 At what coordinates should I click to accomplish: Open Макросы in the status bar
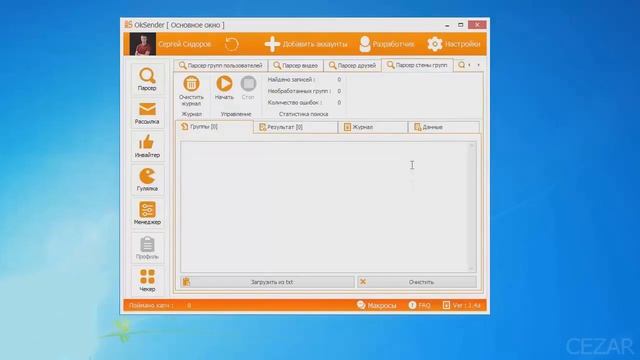(376, 305)
